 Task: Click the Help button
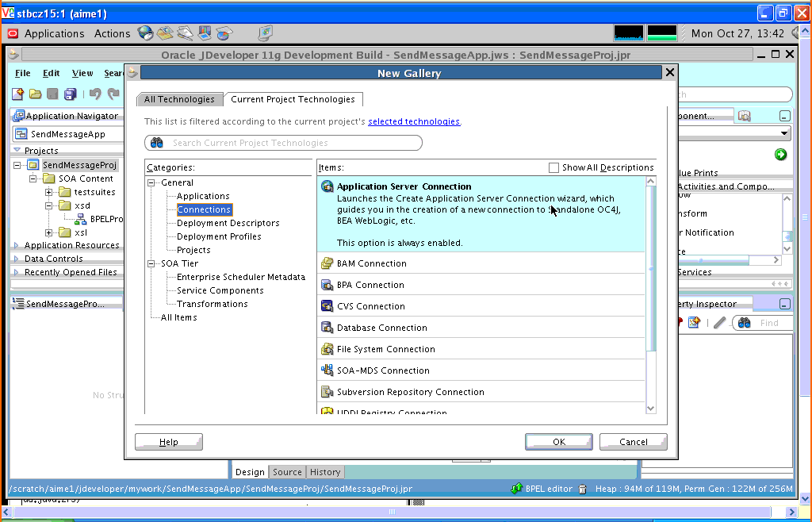pos(169,442)
